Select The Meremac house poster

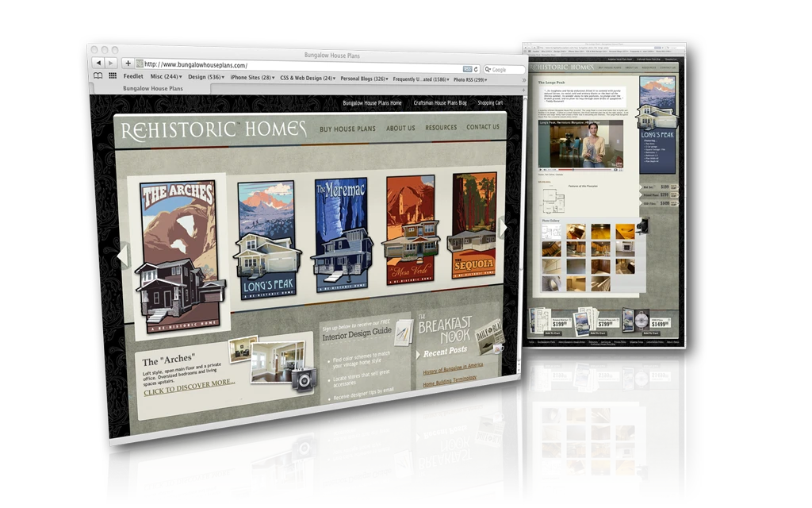coord(341,235)
